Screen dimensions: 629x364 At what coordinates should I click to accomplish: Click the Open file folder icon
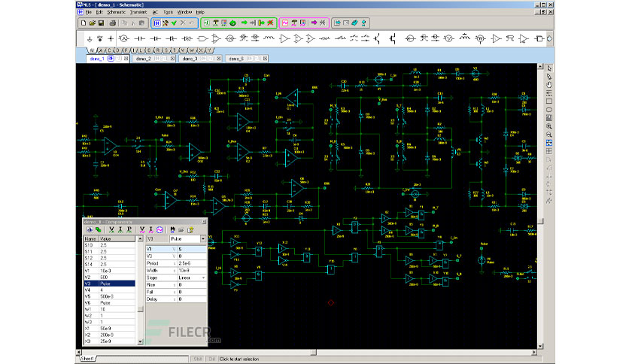(93, 23)
